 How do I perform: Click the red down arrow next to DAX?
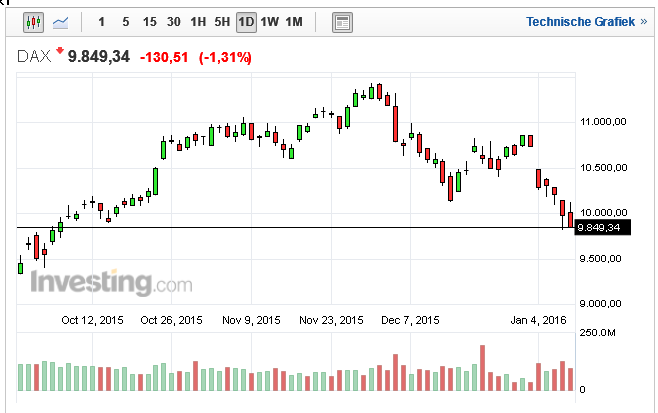60,51
